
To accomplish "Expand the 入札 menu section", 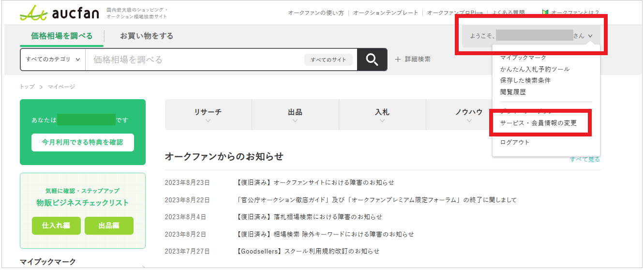I will point(382,115).
